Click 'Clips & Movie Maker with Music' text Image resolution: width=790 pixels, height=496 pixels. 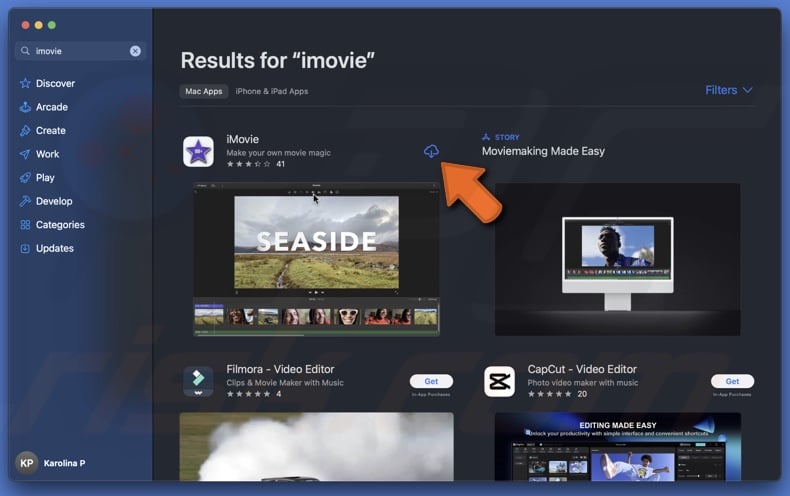pos(285,383)
